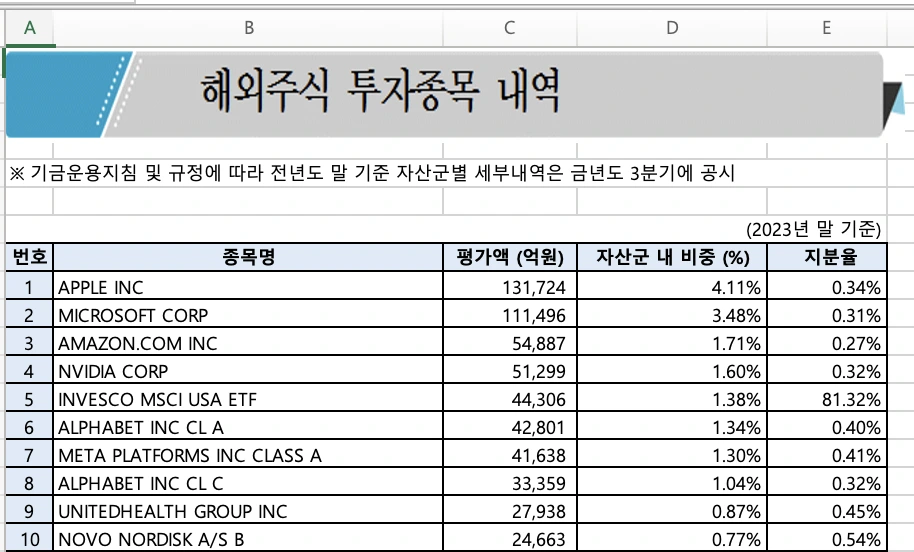Viewport: 914px width, 552px height.
Task: Select column E header
Action: pos(827,28)
